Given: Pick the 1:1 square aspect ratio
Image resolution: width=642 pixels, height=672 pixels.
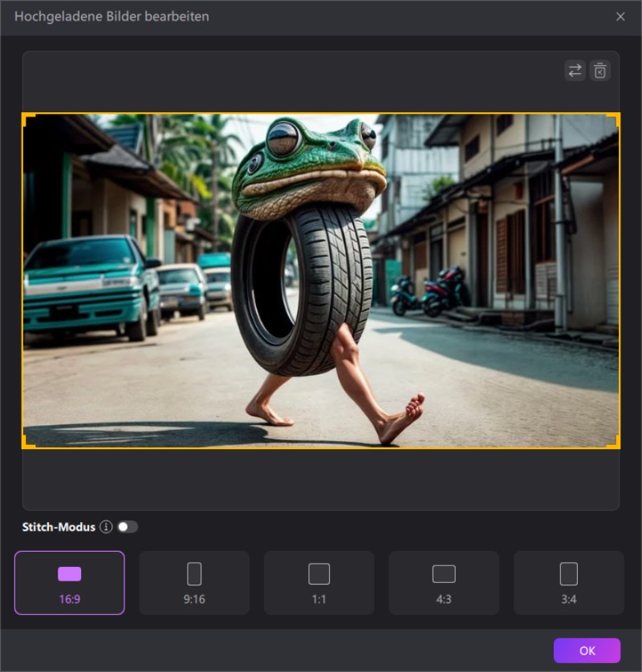Looking at the screenshot, I should pos(319,582).
